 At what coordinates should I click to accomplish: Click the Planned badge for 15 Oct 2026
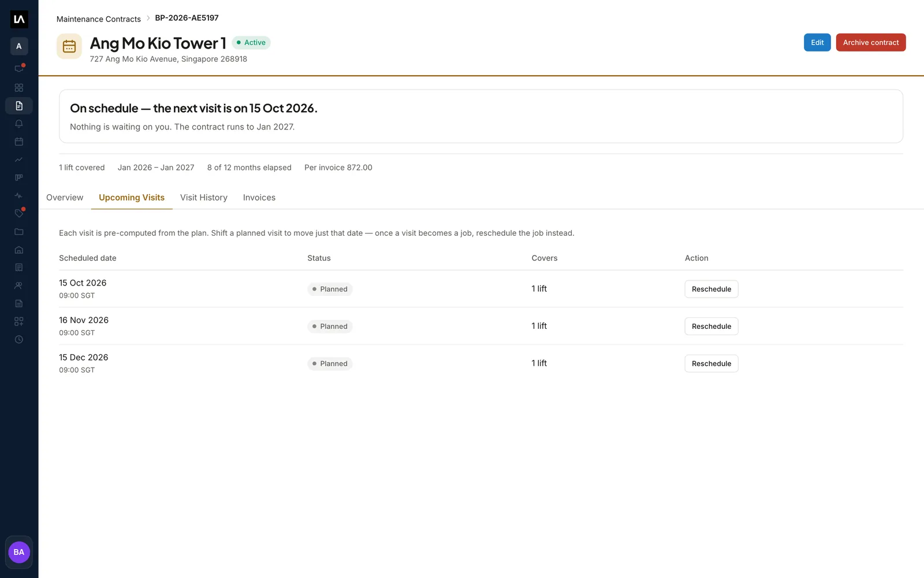pos(330,289)
